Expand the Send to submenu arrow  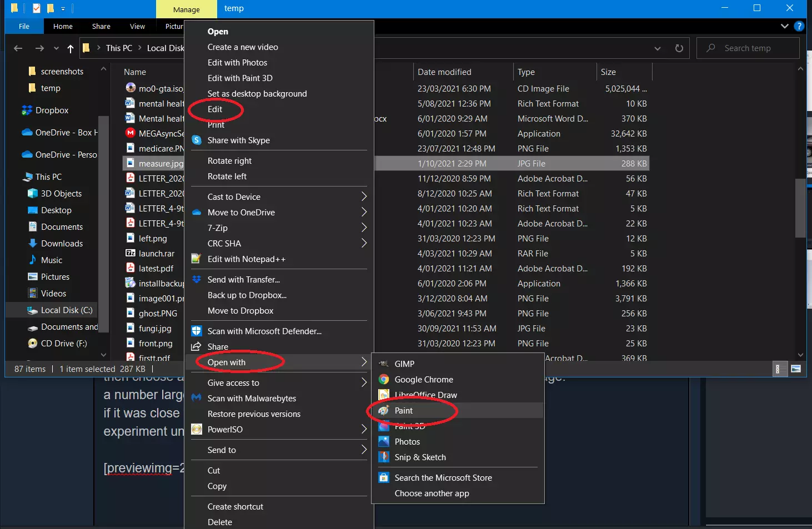pos(364,450)
